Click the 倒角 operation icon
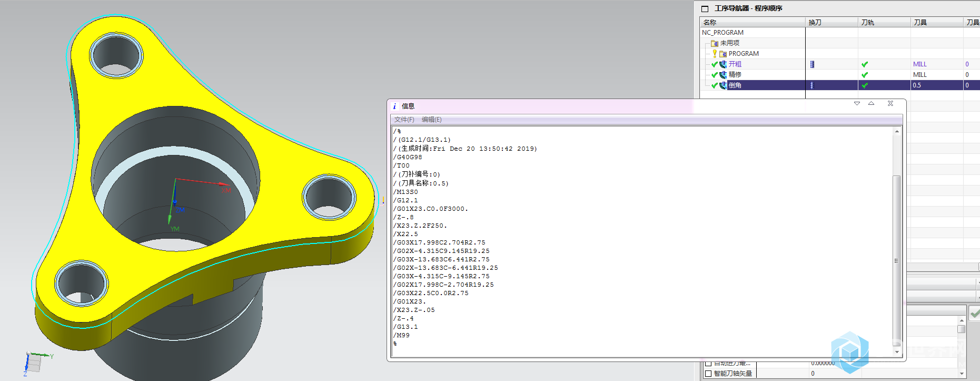Viewport: 980px width, 381px height. click(723, 85)
